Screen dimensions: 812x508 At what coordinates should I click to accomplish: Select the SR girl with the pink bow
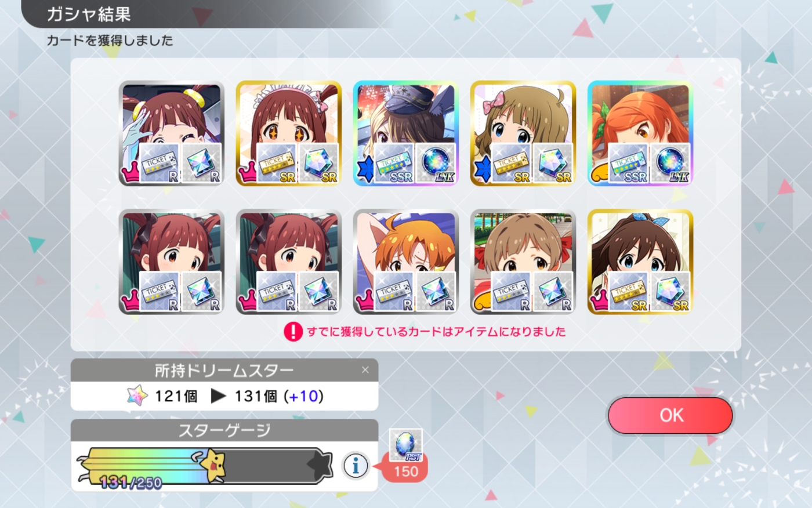click(523, 133)
